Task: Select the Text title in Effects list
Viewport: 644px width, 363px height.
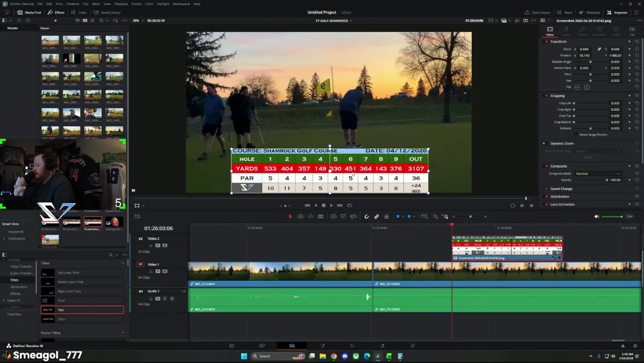Action: pyautogui.click(x=82, y=310)
